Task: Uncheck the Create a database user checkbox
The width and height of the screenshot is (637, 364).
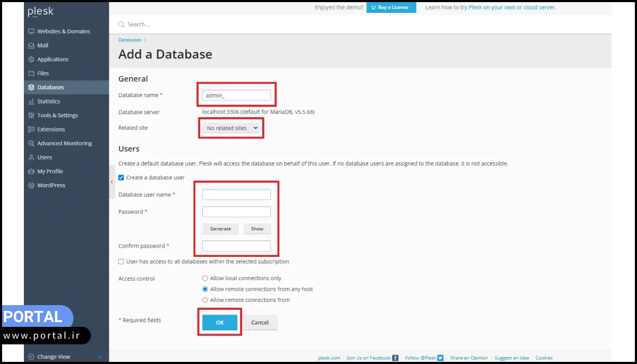Action: point(121,178)
